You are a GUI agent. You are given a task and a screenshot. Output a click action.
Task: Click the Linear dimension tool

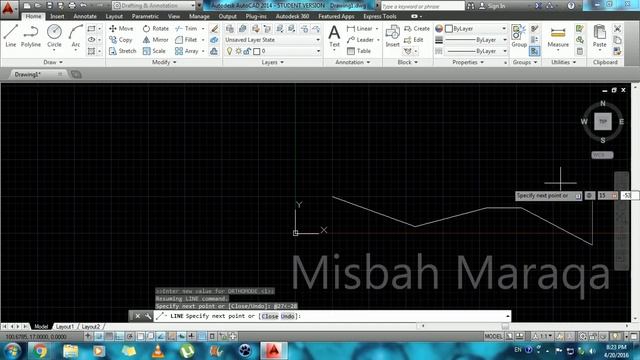tap(360, 29)
